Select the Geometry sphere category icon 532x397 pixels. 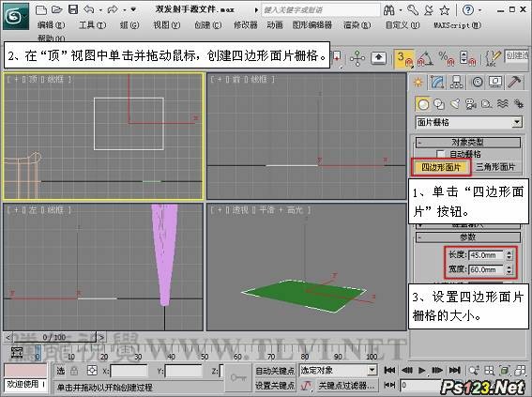tap(423, 104)
